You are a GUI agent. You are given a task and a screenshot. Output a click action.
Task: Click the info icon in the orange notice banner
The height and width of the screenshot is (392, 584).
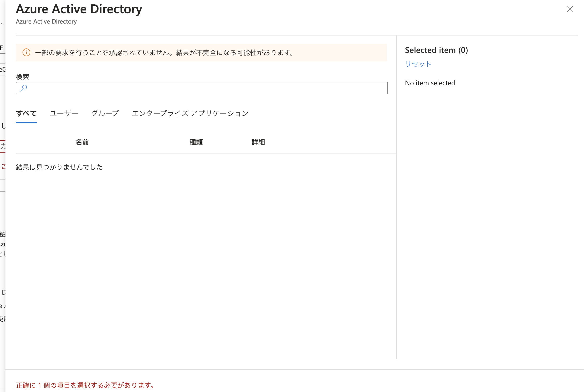[26, 52]
